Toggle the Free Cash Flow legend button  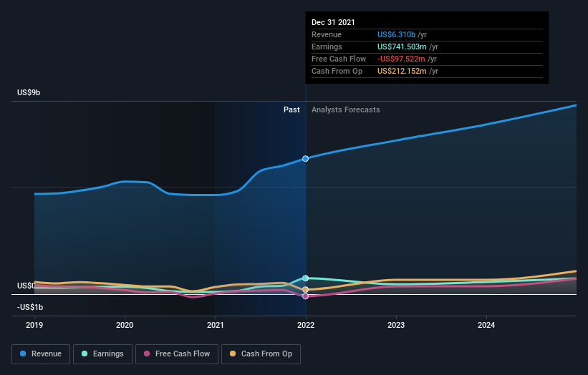pyautogui.click(x=177, y=354)
